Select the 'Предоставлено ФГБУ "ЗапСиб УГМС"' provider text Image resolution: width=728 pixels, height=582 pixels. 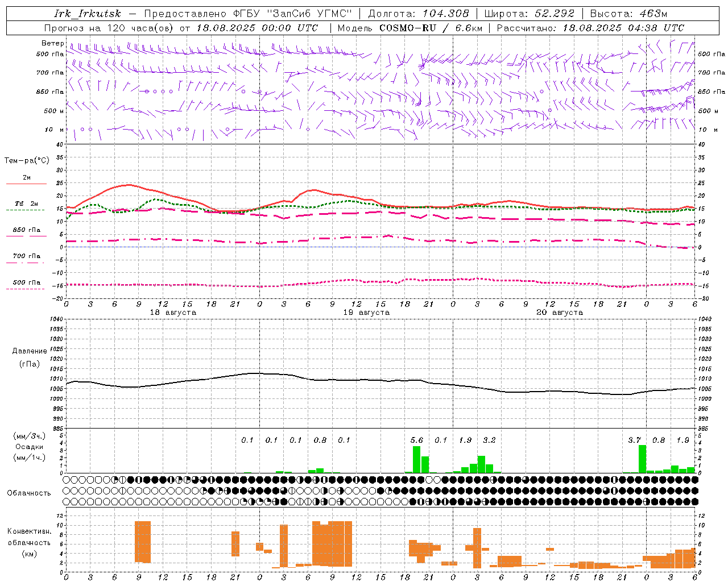click(x=249, y=14)
